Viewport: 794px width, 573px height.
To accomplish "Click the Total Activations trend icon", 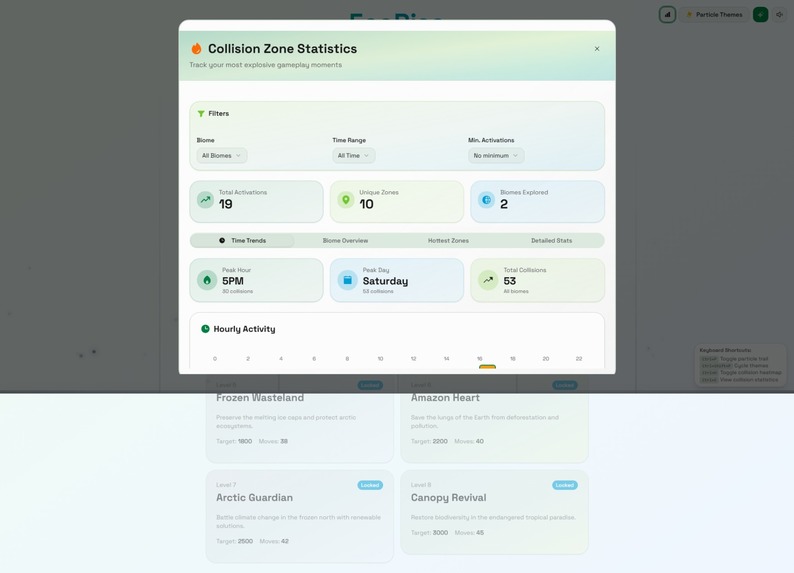I will click(206, 200).
